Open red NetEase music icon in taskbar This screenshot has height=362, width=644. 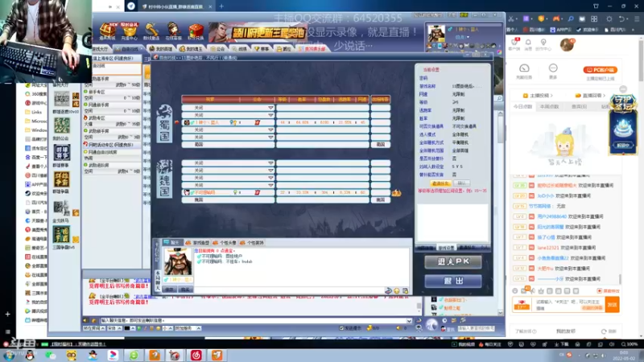click(196, 355)
